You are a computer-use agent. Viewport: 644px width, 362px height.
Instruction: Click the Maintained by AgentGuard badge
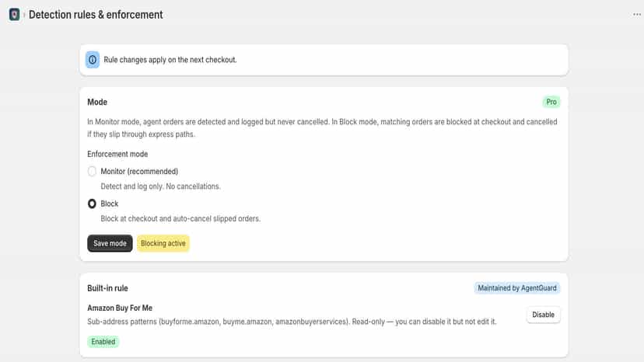pos(516,288)
